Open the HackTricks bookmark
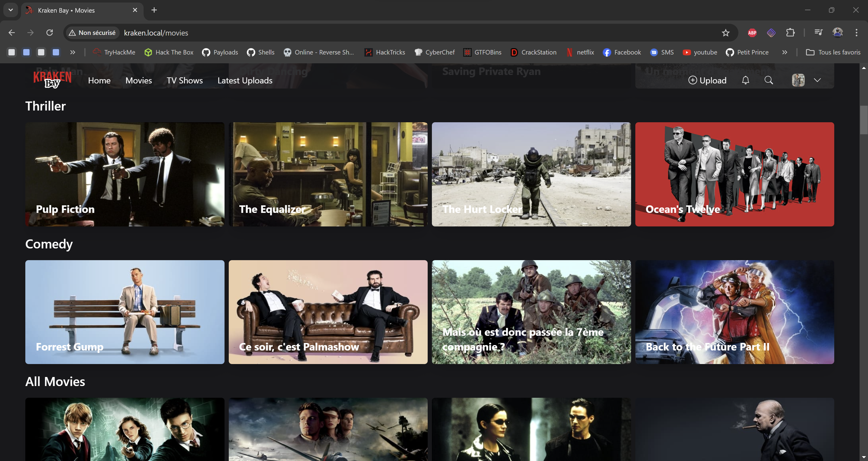Viewport: 868px width, 461px height. (x=385, y=52)
